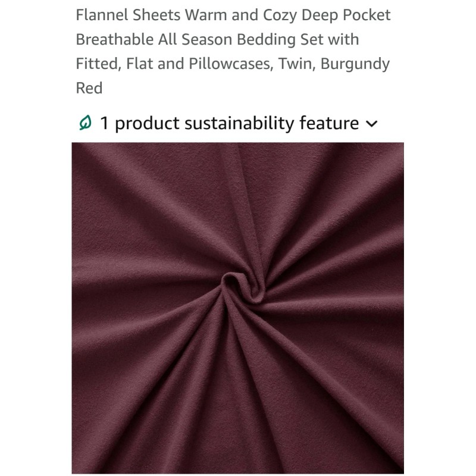Click "Burgundy" in the product title
Image resolution: width=476 pixels, height=476 pixels.
(x=355, y=64)
